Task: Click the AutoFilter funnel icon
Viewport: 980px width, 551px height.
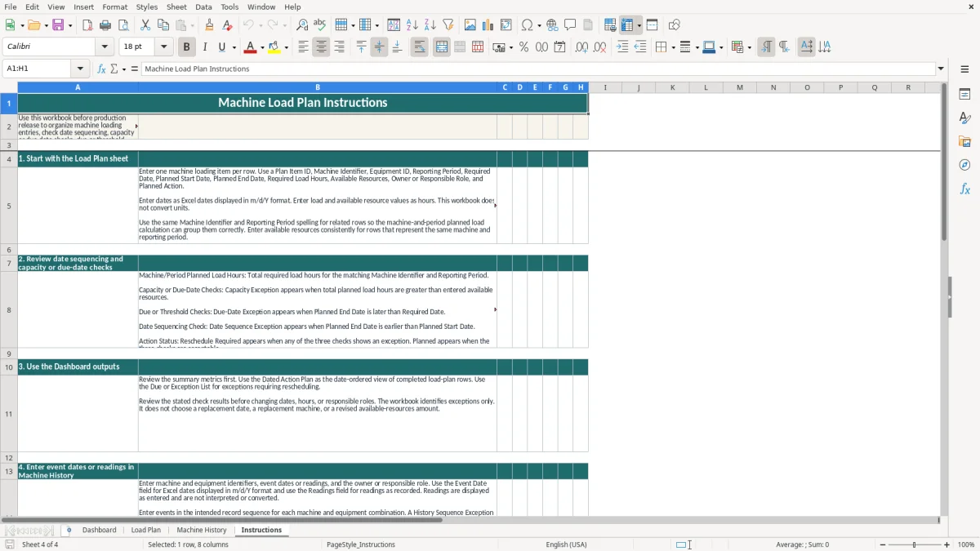Action: coord(448,25)
